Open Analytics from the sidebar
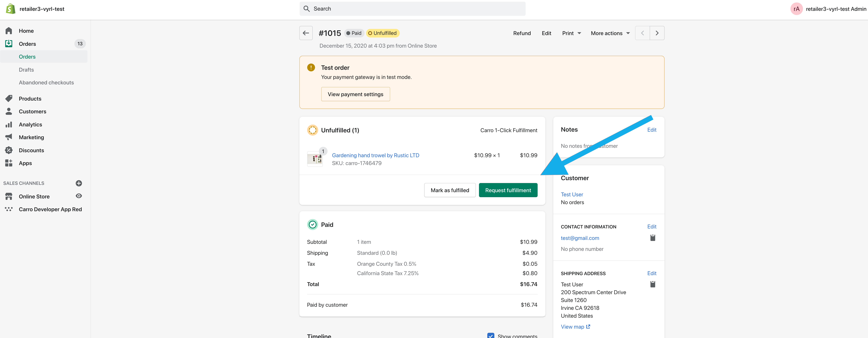The image size is (868, 338). click(x=30, y=124)
